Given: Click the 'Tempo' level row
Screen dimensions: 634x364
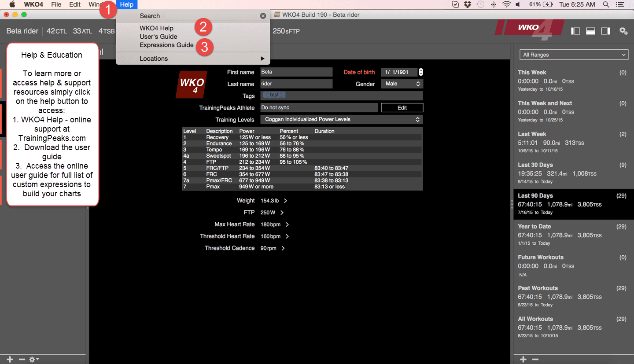Looking at the screenshot, I should coord(302,150).
